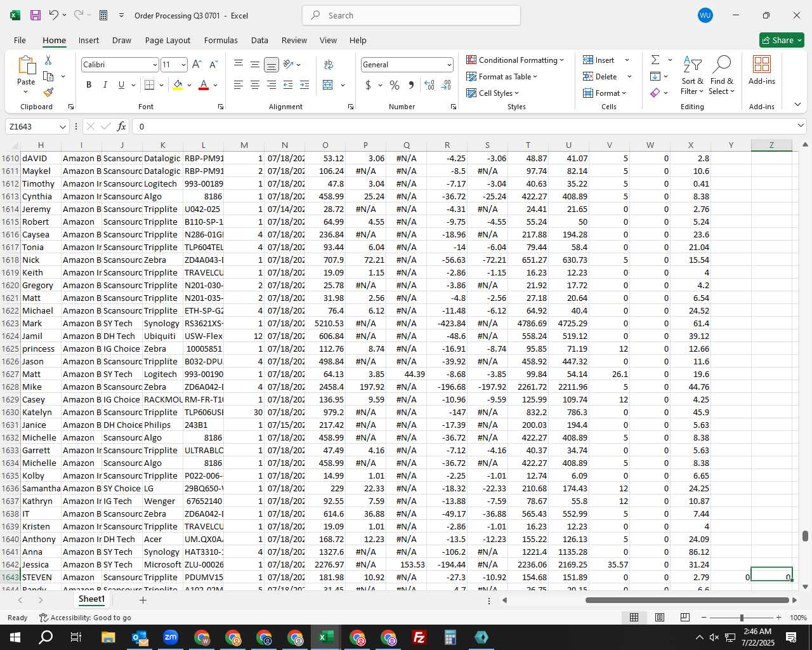Image resolution: width=812 pixels, height=650 pixels.
Task: Switch to Page Layout view in status bar
Action: click(x=660, y=618)
